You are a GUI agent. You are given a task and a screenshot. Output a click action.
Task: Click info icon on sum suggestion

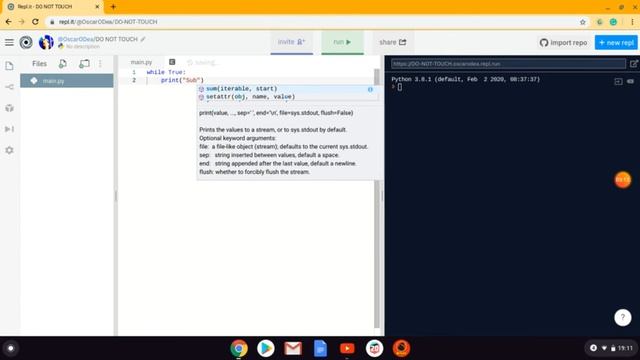pyautogui.click(x=370, y=89)
